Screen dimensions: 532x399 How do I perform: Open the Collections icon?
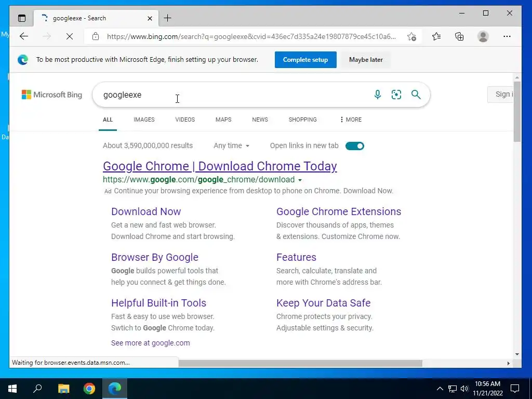459,36
